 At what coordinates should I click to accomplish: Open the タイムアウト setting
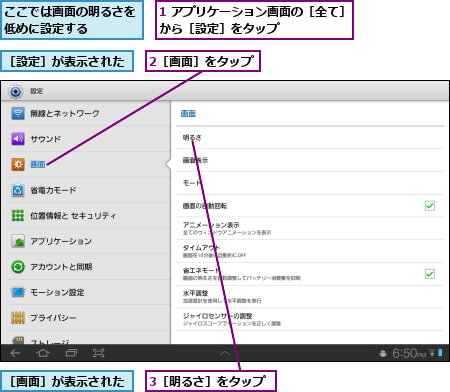tap(310, 251)
